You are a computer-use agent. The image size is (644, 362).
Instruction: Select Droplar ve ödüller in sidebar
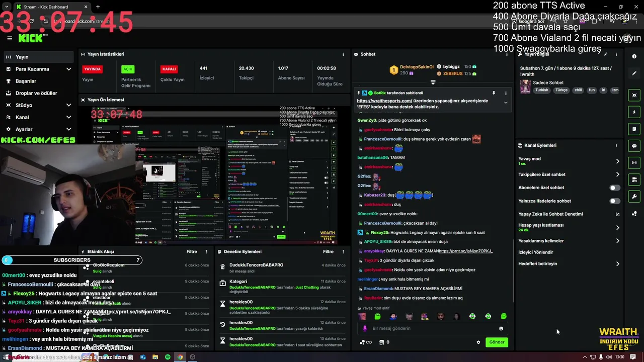[39, 93]
